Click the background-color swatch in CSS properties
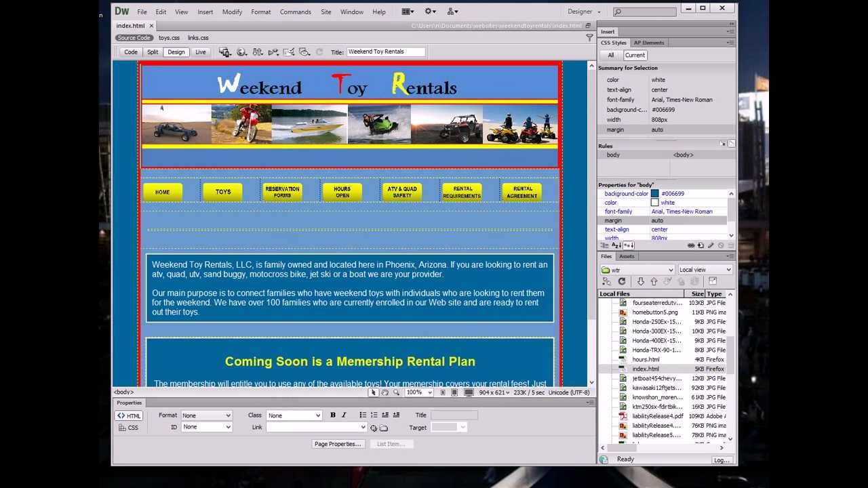 [x=654, y=194]
